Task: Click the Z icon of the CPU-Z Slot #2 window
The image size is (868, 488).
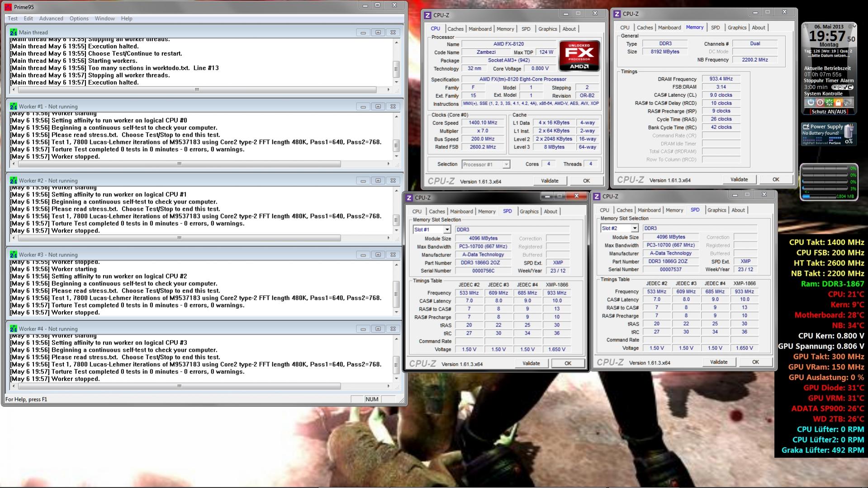Action: [x=597, y=196]
